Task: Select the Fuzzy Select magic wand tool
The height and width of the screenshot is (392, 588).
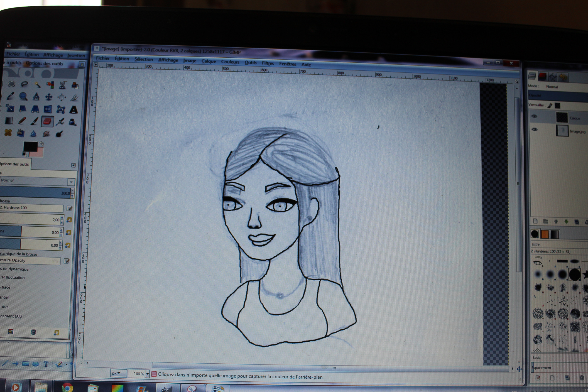Action: [x=37, y=85]
